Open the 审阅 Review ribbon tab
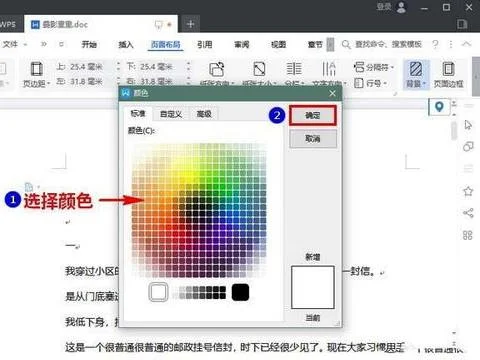 (x=241, y=44)
